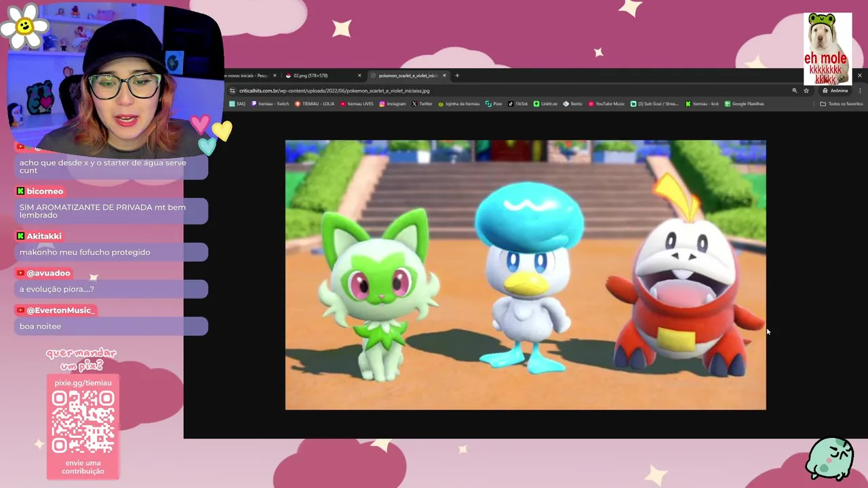Open the new tab plus button
Image resolution: width=868 pixels, height=488 pixels.
coord(457,75)
